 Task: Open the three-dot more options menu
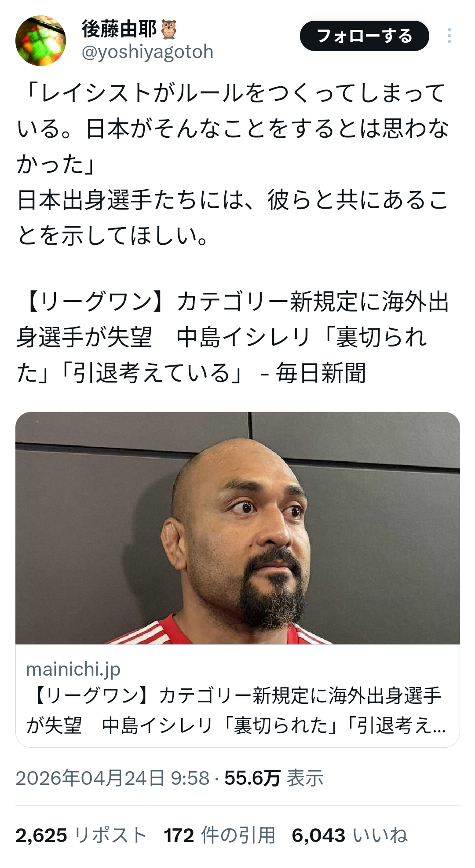(449, 36)
